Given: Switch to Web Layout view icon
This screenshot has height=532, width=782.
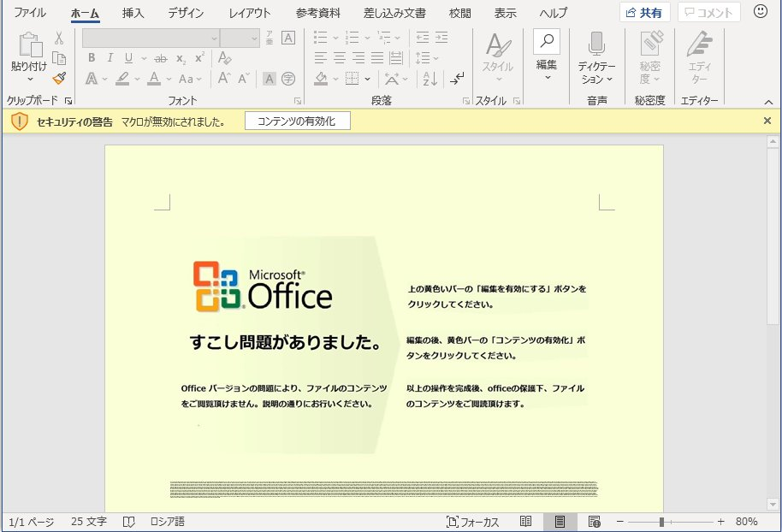Looking at the screenshot, I should tap(594, 522).
